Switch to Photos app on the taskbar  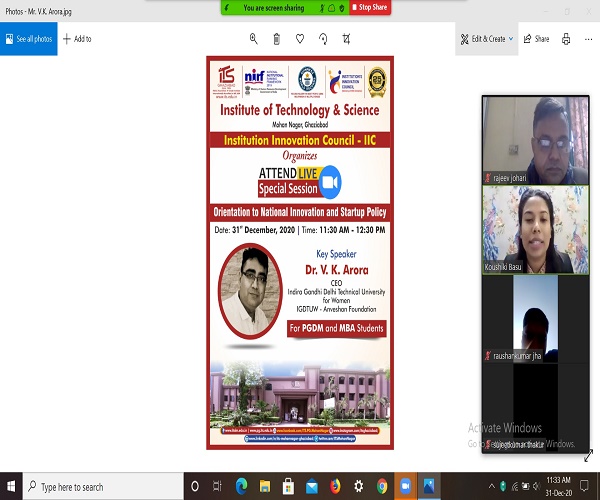click(x=429, y=486)
